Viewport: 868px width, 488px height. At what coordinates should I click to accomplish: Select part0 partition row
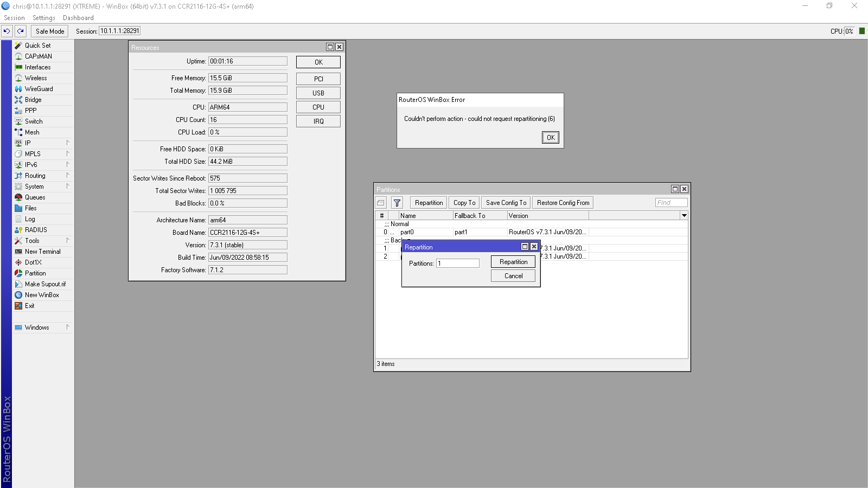click(x=532, y=232)
